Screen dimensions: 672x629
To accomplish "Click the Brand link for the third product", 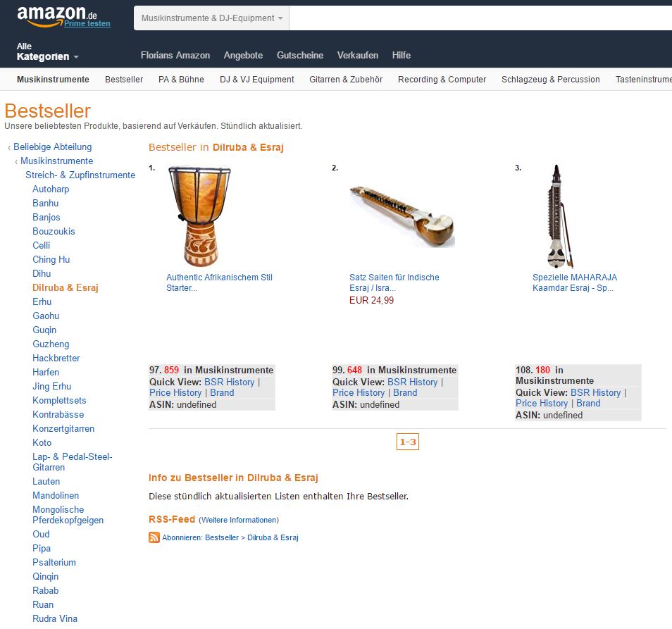I will 588,404.
